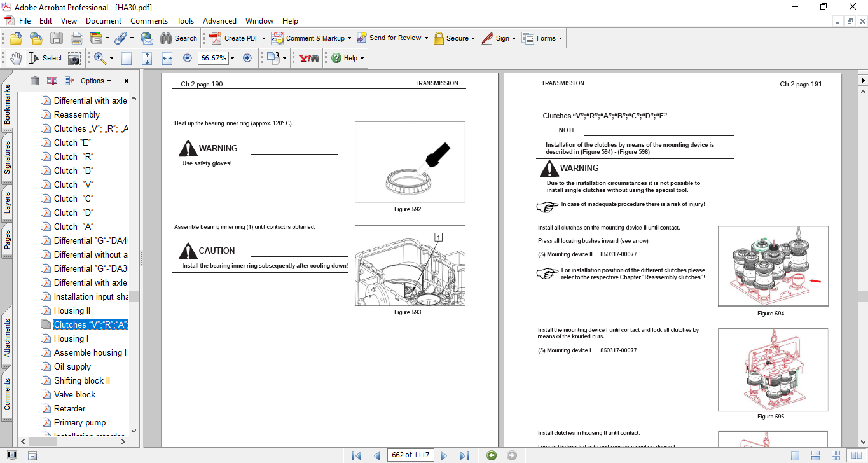
Task: Enable single page layout view
Action: pyautogui.click(x=796, y=455)
